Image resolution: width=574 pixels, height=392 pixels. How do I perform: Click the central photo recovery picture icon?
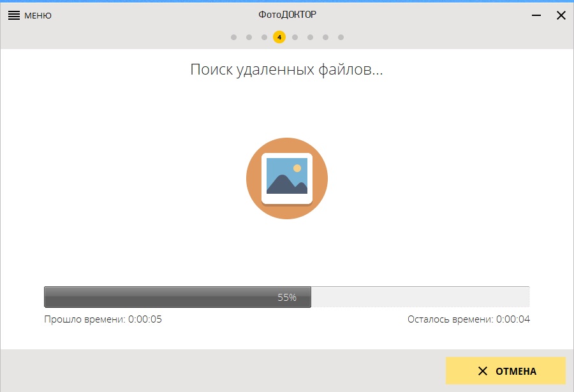[287, 178]
